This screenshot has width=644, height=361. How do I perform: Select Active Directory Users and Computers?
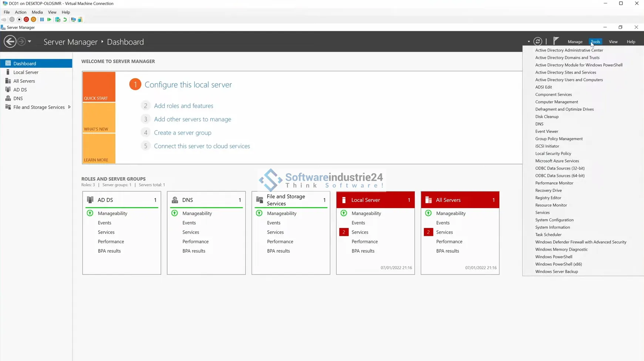pos(569,80)
